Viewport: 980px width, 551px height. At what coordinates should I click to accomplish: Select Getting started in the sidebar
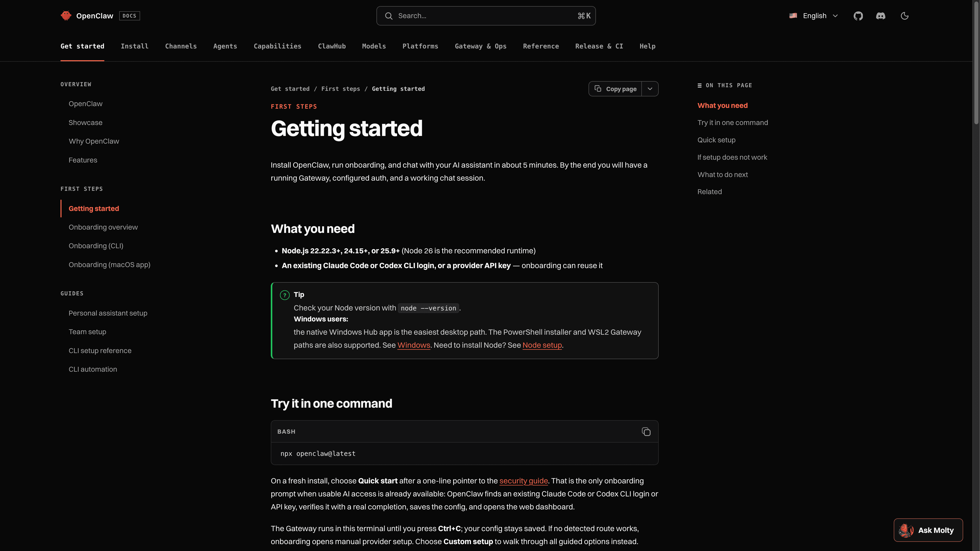(94, 208)
